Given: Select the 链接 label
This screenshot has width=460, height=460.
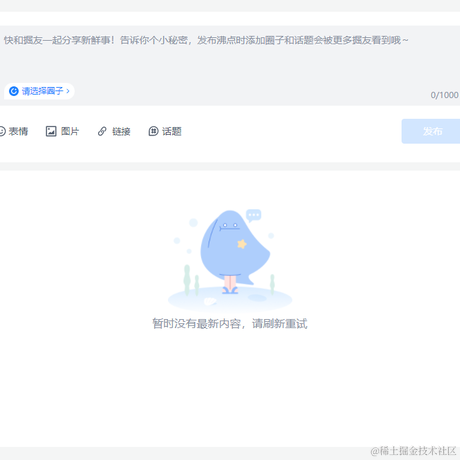Looking at the screenshot, I should [x=121, y=131].
